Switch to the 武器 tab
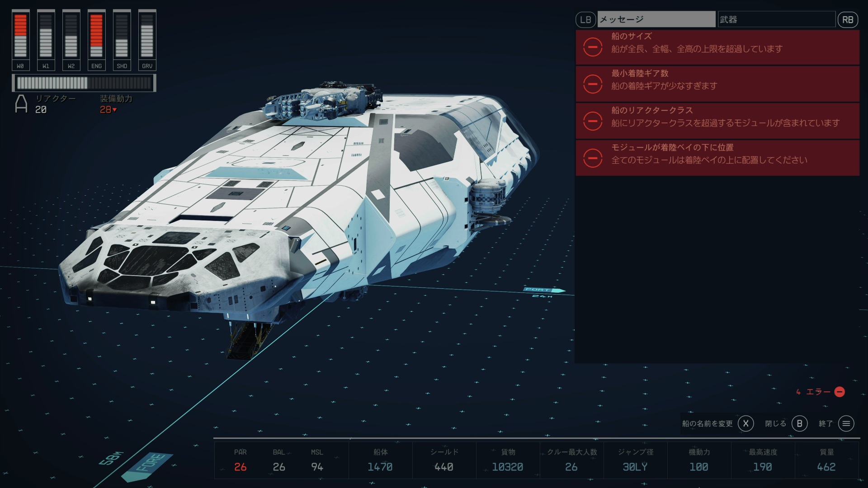The width and height of the screenshot is (868, 488). [x=776, y=20]
